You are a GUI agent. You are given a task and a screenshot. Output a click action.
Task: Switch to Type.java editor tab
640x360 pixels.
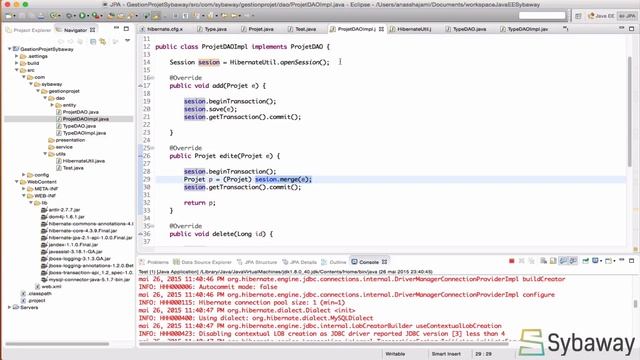click(x=212, y=29)
